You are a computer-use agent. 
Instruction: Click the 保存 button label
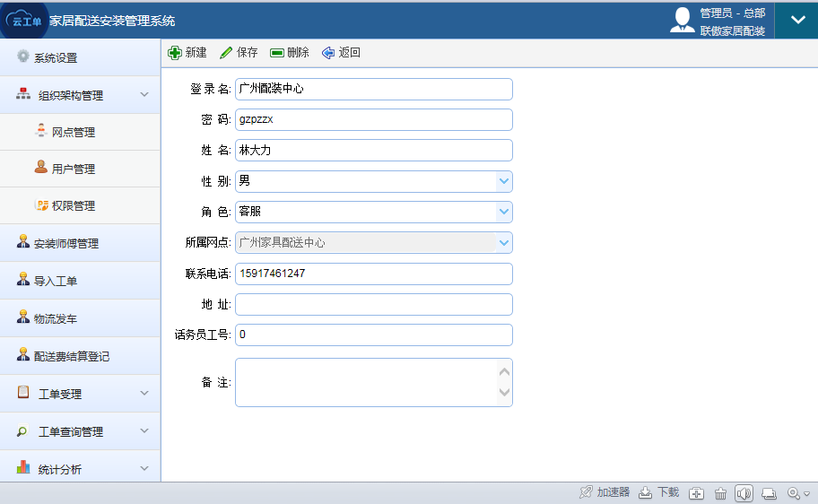247,53
